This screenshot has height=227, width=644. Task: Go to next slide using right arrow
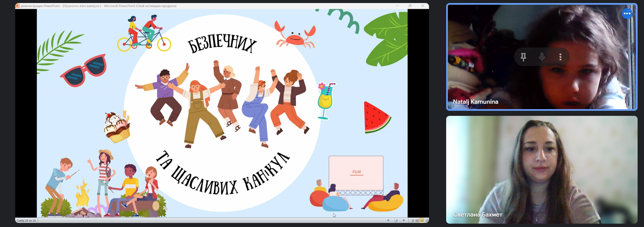tap(404, 221)
